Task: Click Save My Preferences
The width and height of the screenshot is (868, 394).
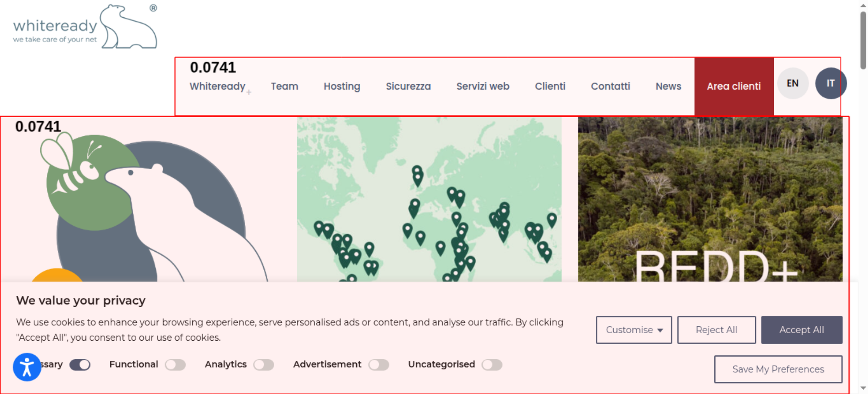Action: point(778,369)
